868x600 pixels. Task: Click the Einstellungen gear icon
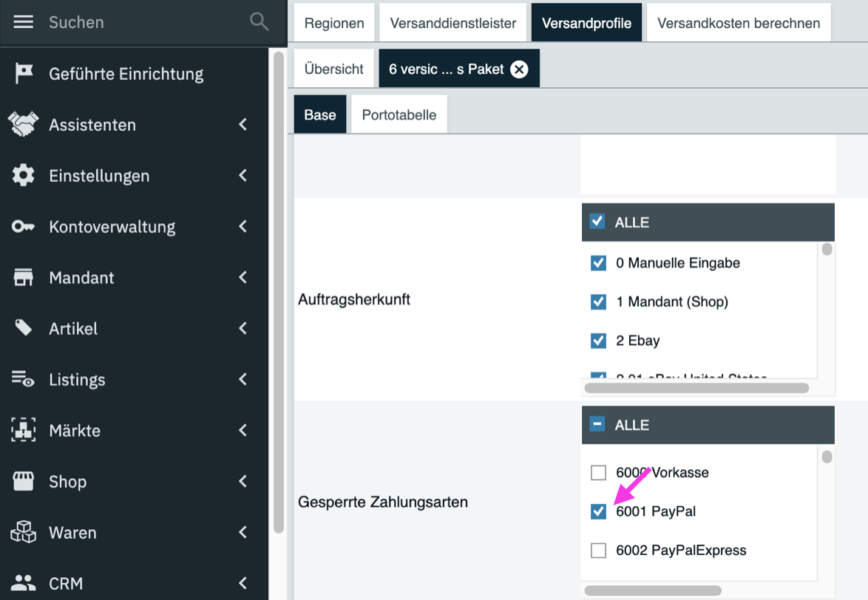[x=24, y=176]
